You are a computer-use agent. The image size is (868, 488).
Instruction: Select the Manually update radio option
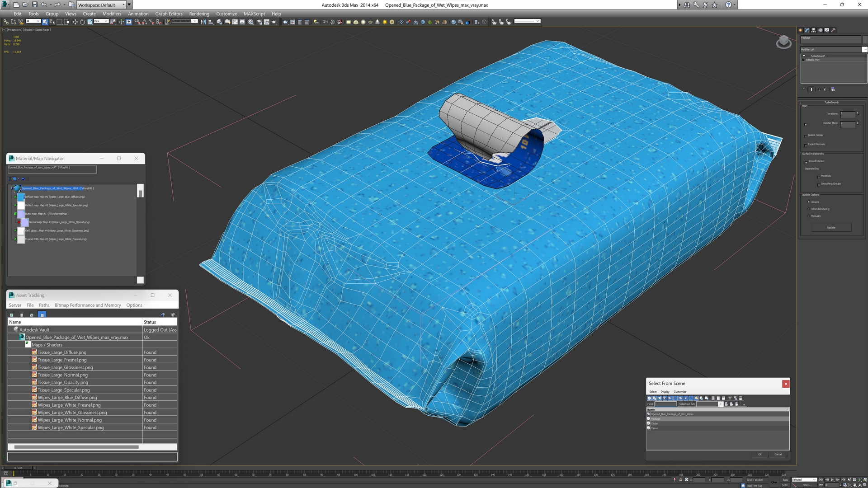tap(809, 216)
